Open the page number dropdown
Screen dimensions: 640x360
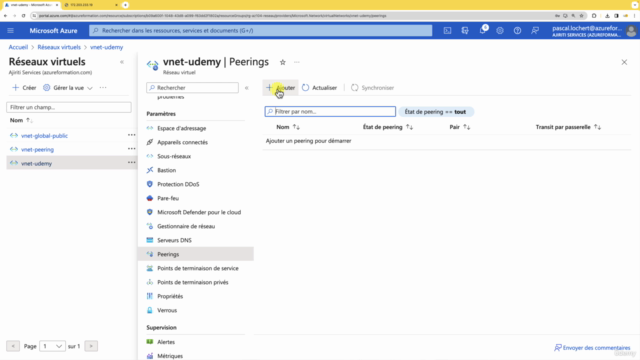tap(52, 346)
